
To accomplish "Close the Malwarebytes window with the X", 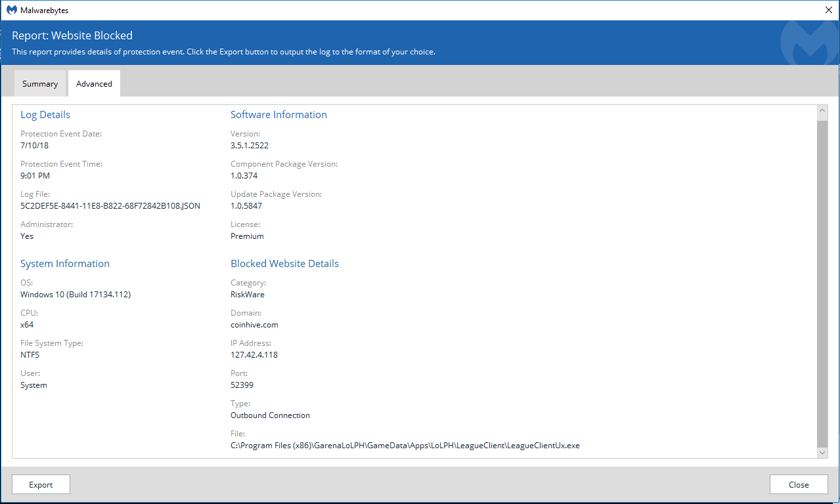I will coord(828,10).
